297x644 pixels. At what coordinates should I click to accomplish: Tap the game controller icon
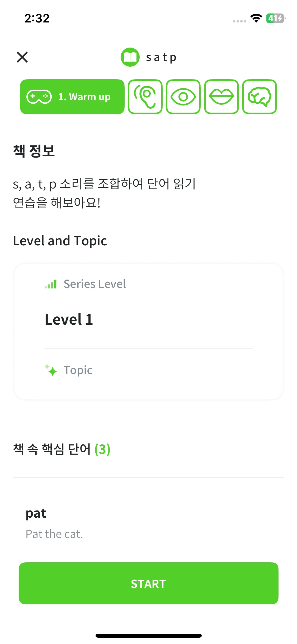click(x=39, y=97)
